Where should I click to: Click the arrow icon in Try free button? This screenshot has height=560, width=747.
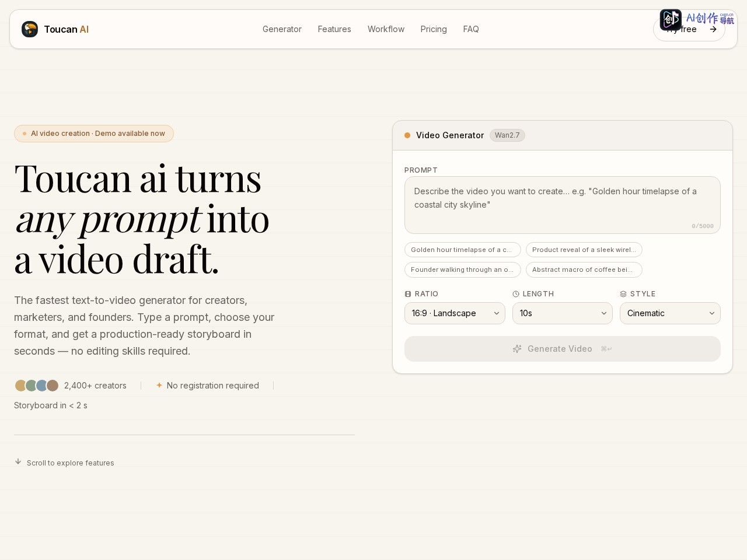pos(713,29)
